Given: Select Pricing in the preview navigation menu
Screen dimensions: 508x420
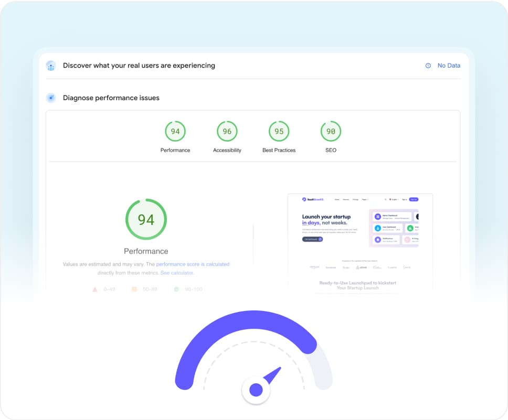Looking at the screenshot, I should (x=356, y=199).
